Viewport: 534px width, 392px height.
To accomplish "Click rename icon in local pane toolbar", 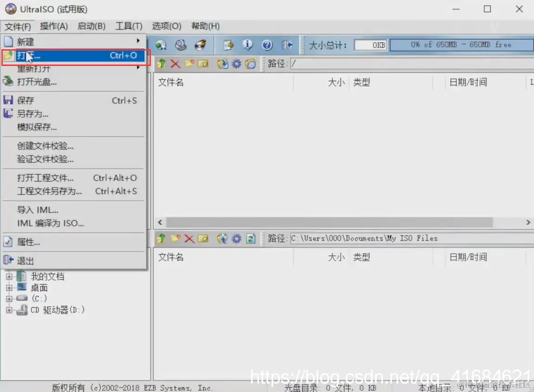I will (x=203, y=238).
